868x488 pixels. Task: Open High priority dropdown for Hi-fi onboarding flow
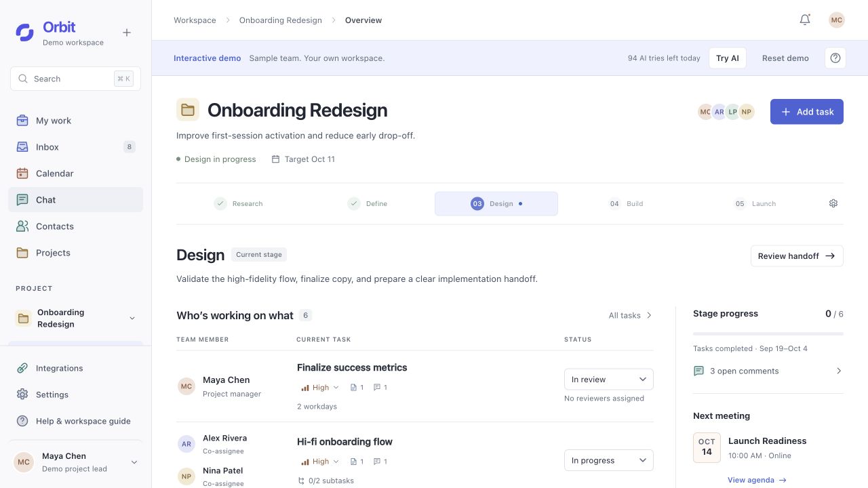pyautogui.click(x=319, y=462)
